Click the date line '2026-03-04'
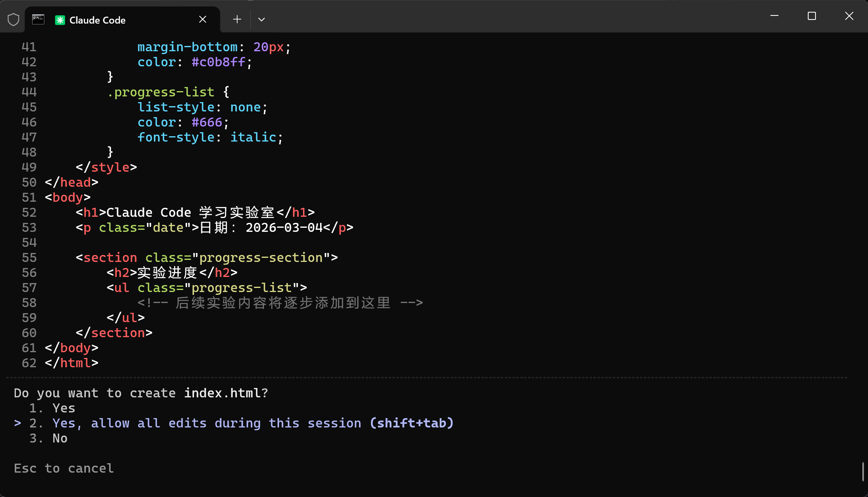 click(215, 227)
